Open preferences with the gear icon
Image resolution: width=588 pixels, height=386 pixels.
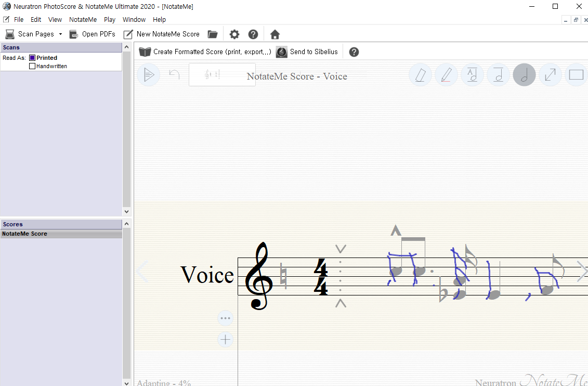click(x=234, y=34)
